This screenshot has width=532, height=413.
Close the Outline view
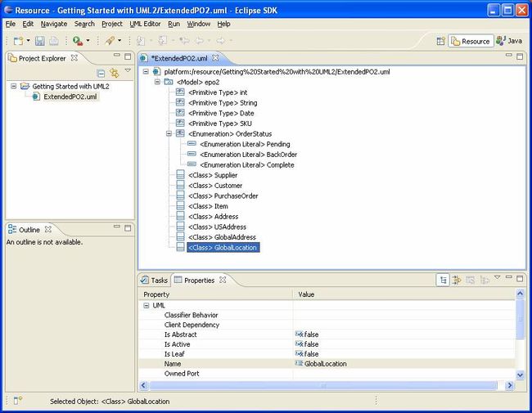point(48,229)
